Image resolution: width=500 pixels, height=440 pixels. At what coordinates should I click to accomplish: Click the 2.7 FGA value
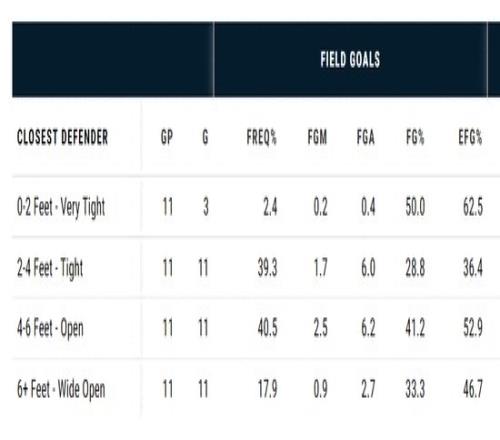(368, 389)
